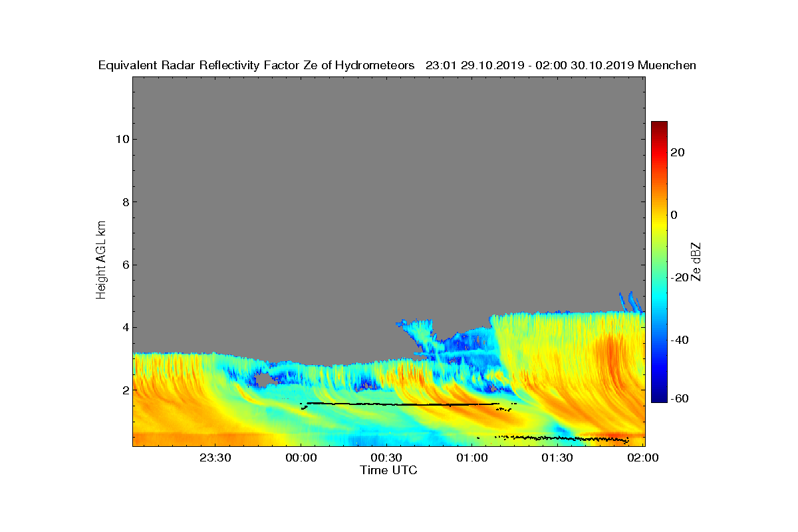798x532 pixels.
Task: Click the plot title 'Equivalent Radar Reflectivity Factor Ze of Hydrometeors'
Action: [x=257, y=65]
